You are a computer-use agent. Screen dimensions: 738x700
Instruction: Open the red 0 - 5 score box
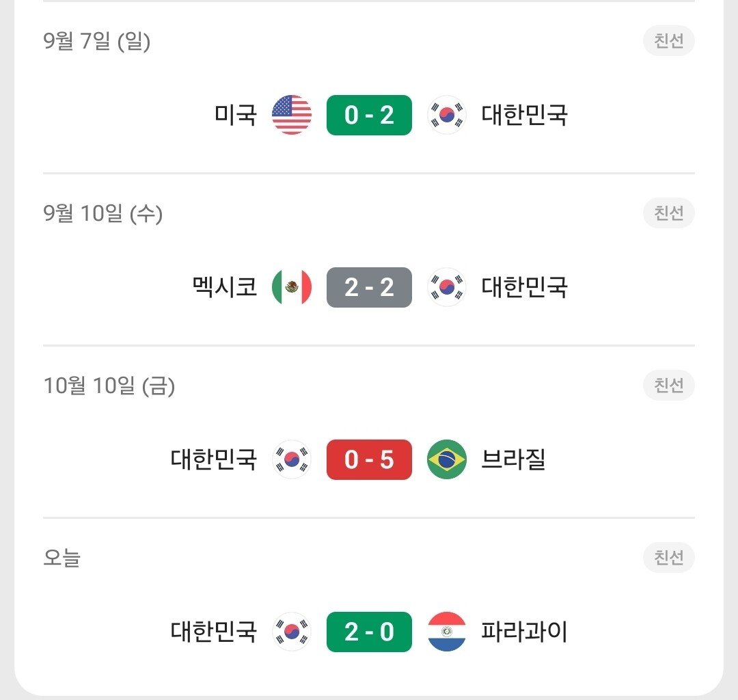pyautogui.click(x=369, y=459)
